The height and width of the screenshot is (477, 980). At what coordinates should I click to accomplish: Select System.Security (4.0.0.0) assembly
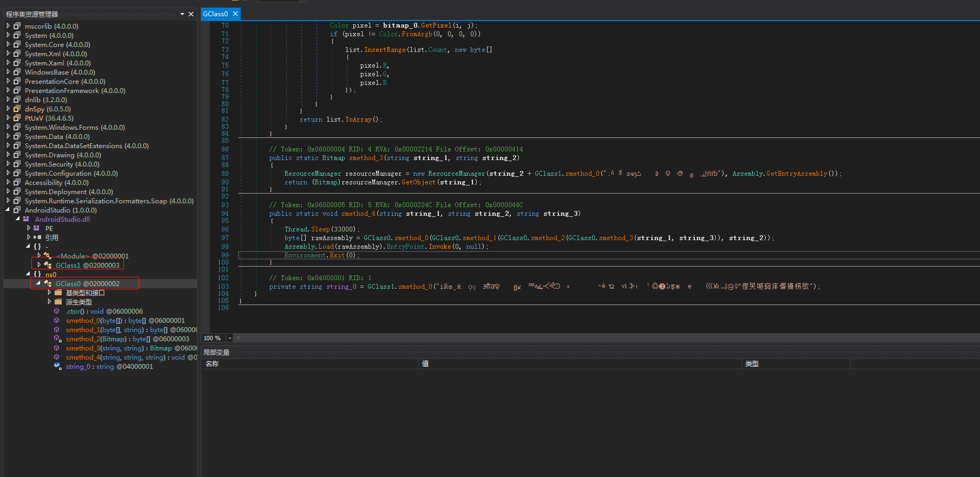[62, 164]
